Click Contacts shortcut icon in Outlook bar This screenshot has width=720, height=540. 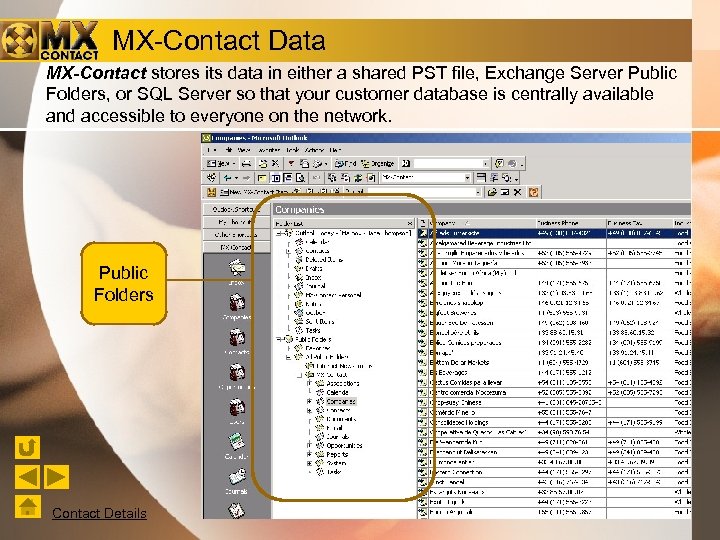click(x=237, y=338)
